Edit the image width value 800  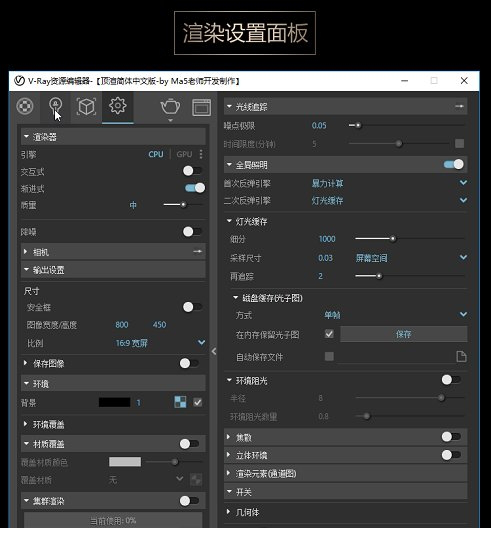(122, 325)
